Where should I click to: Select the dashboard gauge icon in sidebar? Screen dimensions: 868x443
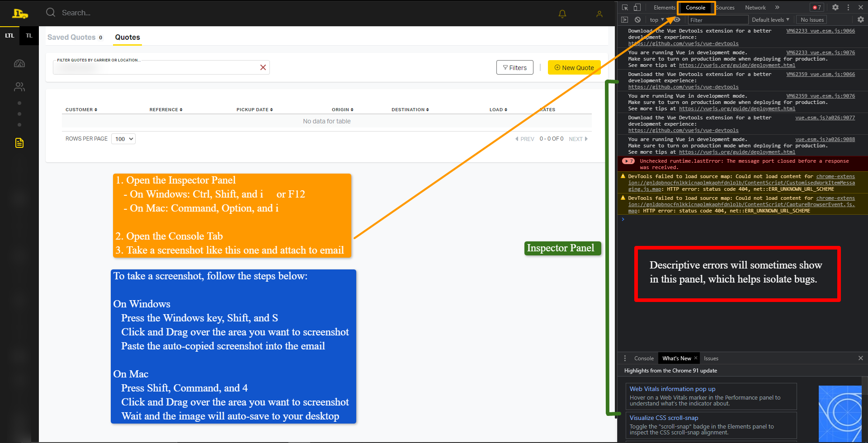coord(19,63)
